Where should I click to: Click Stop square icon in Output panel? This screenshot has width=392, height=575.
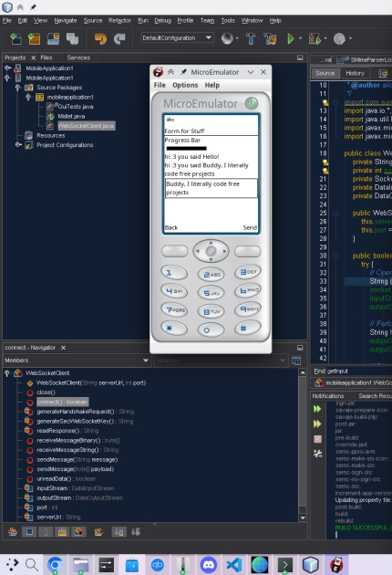pos(317,439)
